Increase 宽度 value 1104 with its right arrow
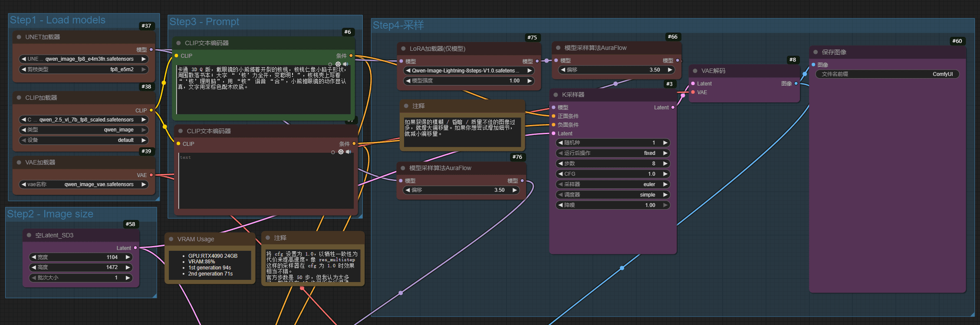Image resolution: width=980 pixels, height=325 pixels. [x=128, y=257]
